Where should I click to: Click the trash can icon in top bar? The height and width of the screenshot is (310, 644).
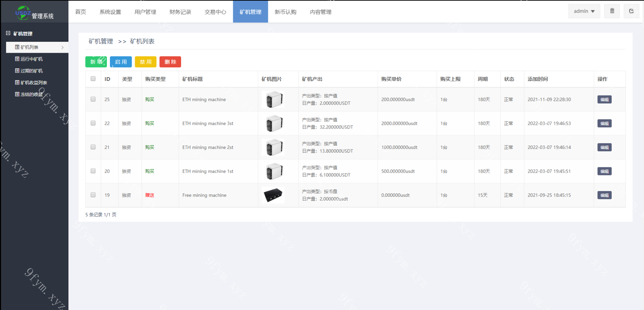612,11
